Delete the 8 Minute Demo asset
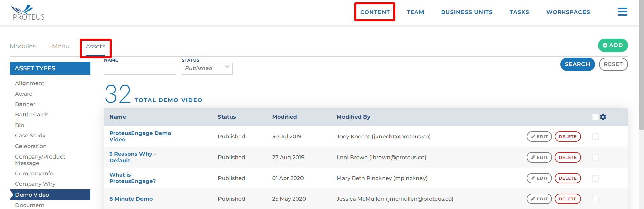Image resolution: width=644 pixels, height=209 pixels. [568, 199]
